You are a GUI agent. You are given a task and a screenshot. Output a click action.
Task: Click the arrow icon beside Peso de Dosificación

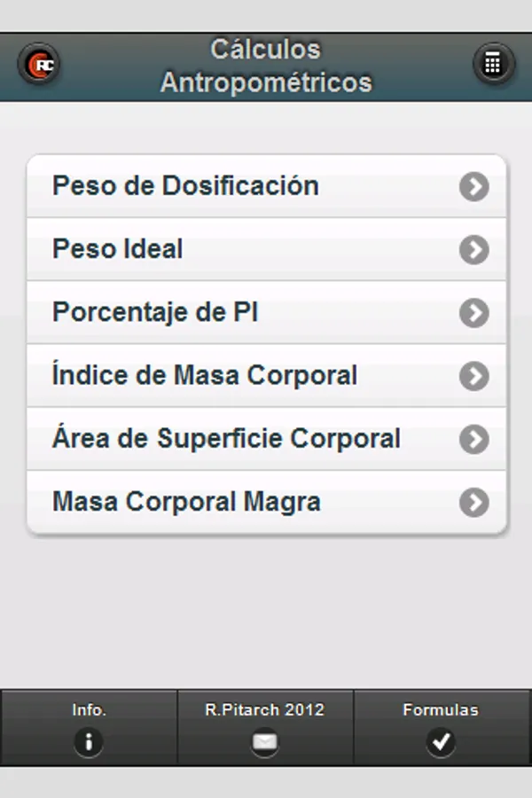click(474, 186)
